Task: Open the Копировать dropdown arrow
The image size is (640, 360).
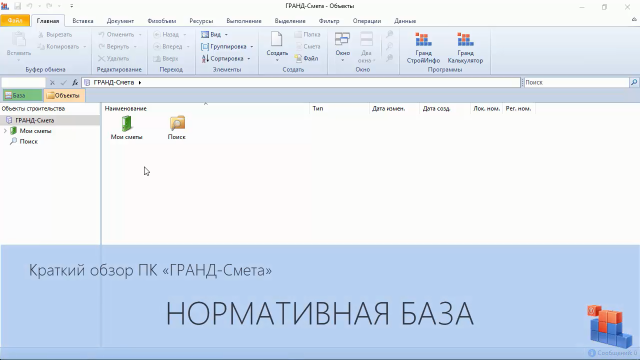Action: coord(84,47)
